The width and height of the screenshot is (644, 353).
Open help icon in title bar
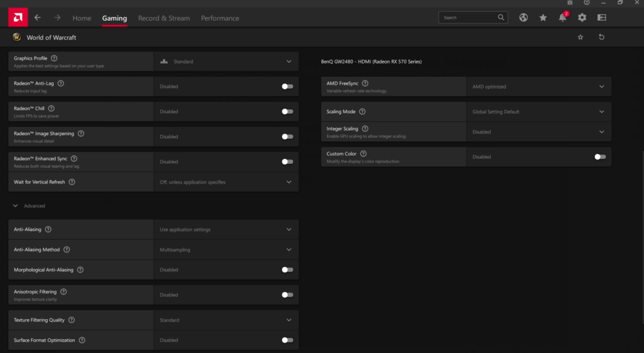[x=587, y=3]
